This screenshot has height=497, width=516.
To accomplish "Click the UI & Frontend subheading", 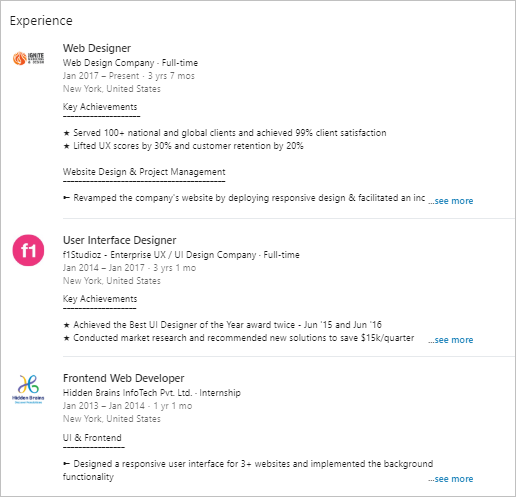I will [92, 438].
